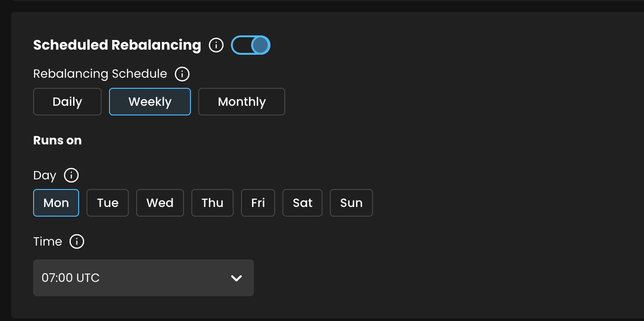
Task: Select the Daily schedule option
Action: click(x=67, y=102)
